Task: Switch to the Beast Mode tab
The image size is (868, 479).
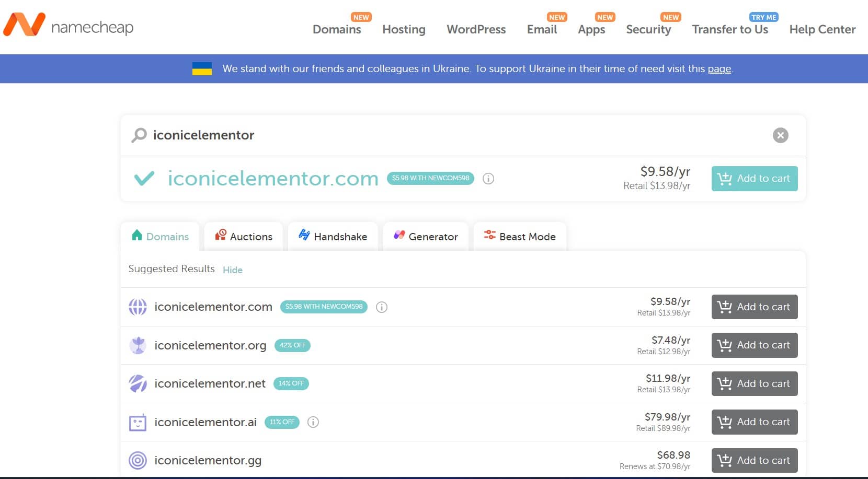Action: tap(520, 237)
